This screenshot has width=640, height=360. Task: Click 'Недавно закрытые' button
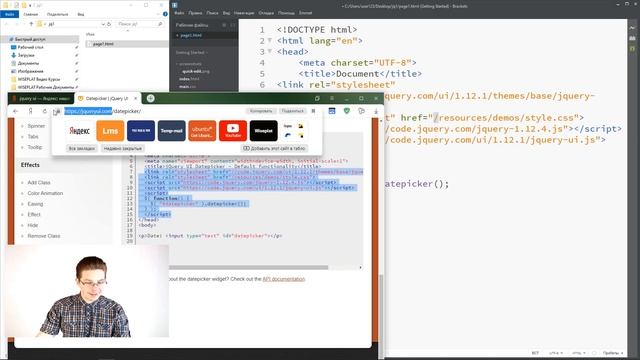click(x=122, y=149)
